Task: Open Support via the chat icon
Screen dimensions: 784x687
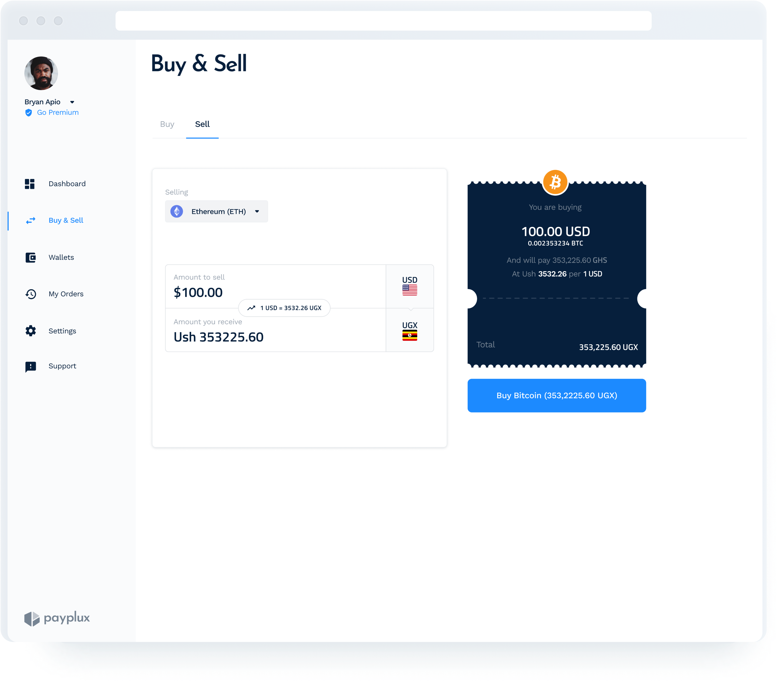Action: pos(31,366)
